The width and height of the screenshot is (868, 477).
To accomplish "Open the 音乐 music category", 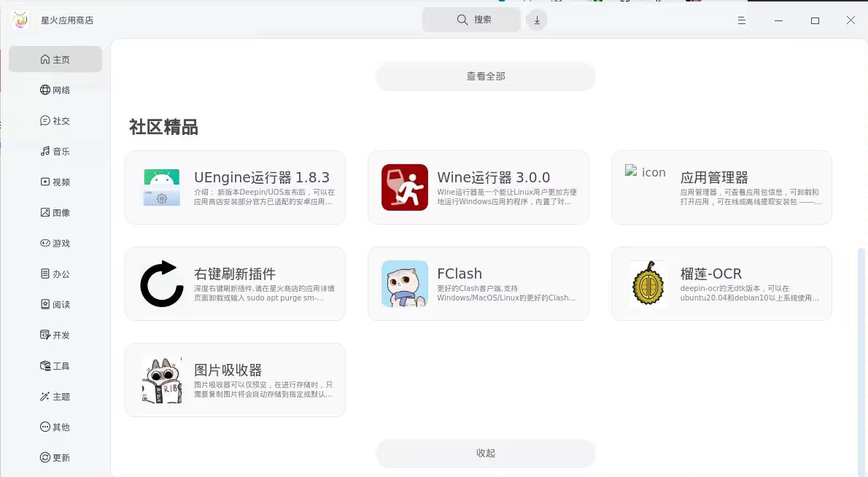I will click(x=55, y=151).
